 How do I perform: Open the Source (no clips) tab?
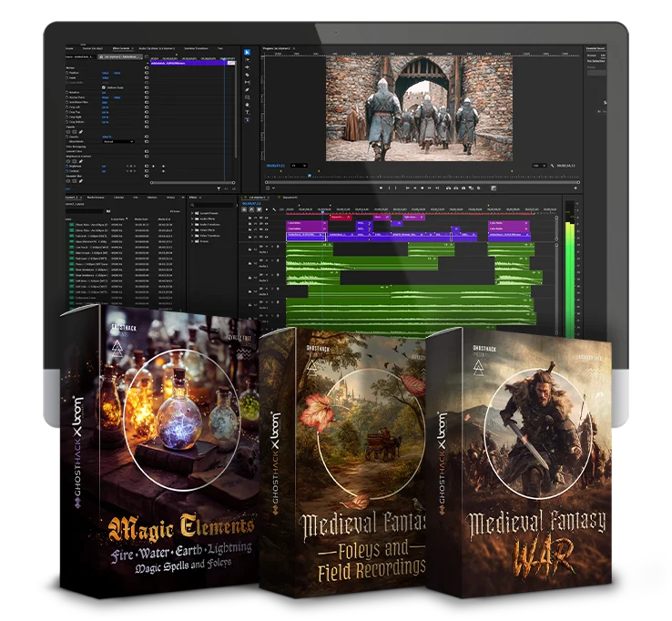pyautogui.click(x=93, y=48)
